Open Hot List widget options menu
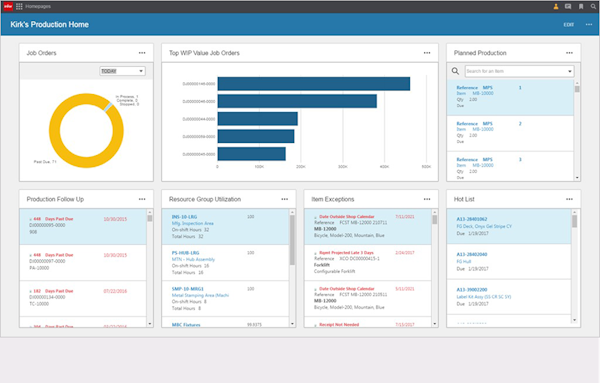This screenshot has height=383, width=600. [x=569, y=199]
